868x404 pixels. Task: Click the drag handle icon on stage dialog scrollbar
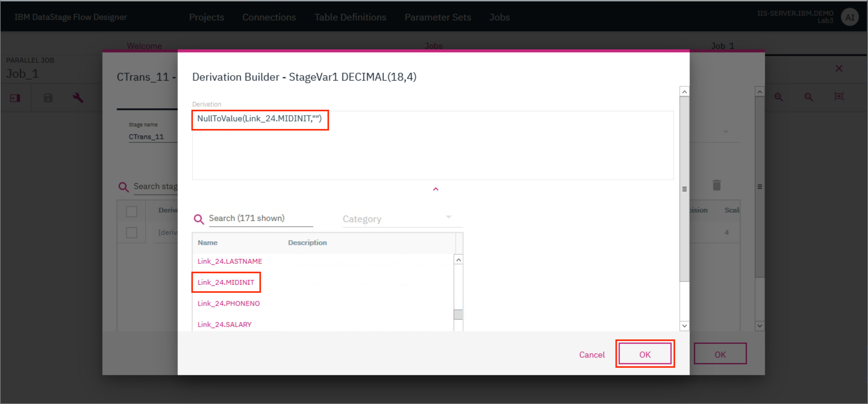coord(760,187)
